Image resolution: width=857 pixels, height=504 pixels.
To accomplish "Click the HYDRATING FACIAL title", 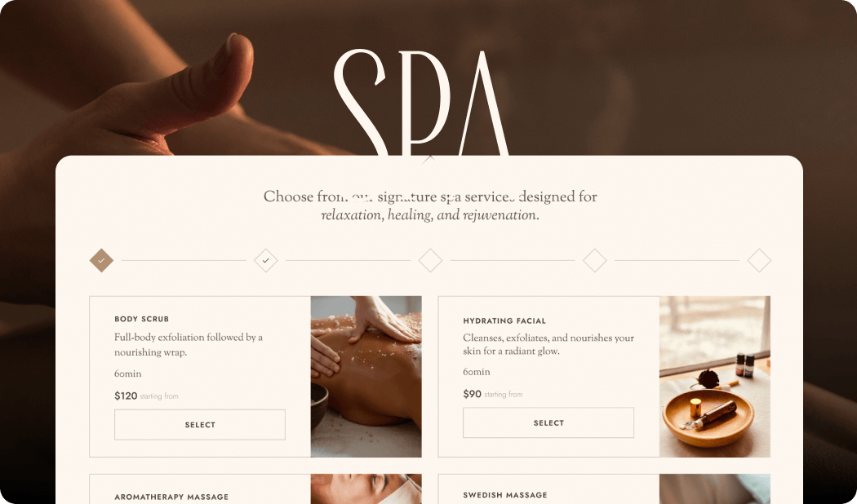I will [x=504, y=321].
